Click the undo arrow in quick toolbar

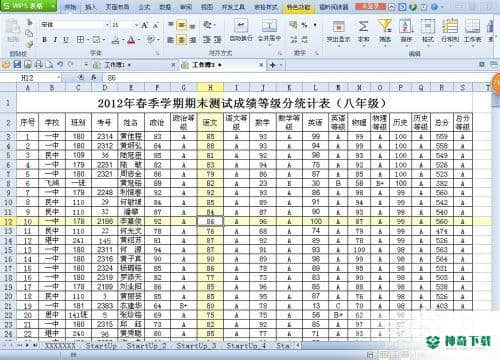60,64
